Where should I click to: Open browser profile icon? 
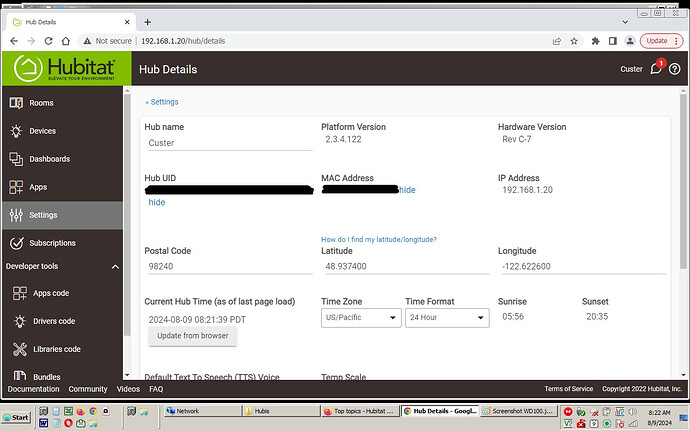click(x=630, y=41)
